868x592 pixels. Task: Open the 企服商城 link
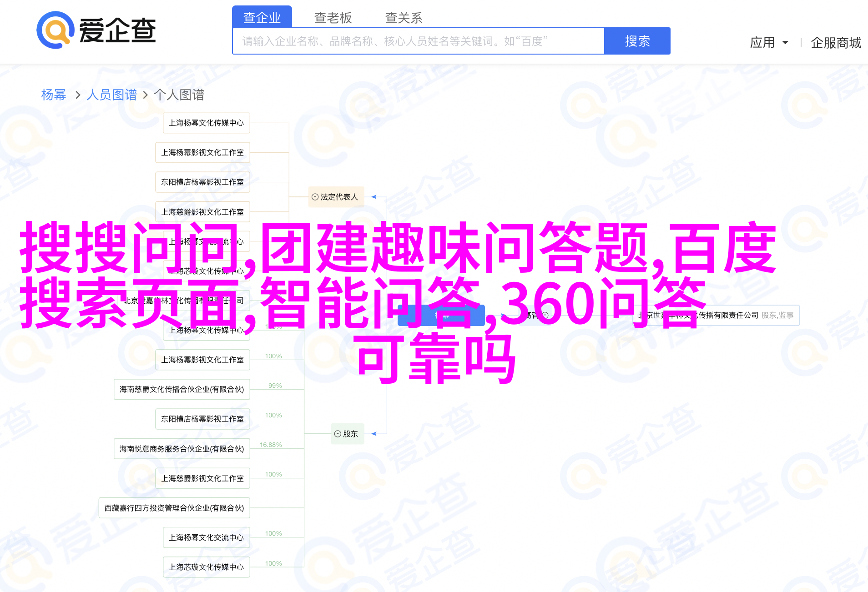point(836,43)
